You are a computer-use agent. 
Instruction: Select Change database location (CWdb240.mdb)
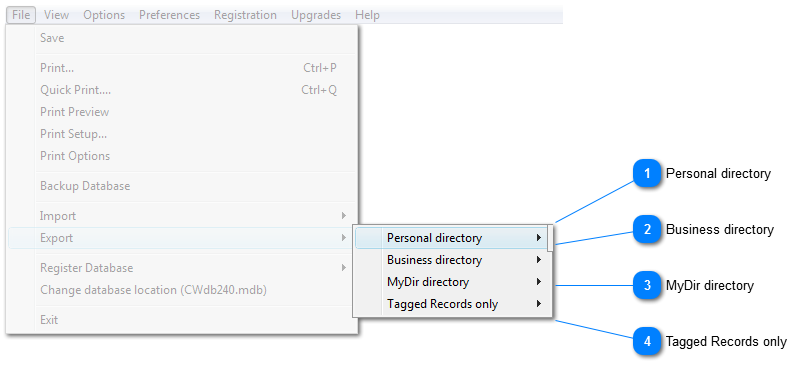pyautogui.click(x=182, y=290)
